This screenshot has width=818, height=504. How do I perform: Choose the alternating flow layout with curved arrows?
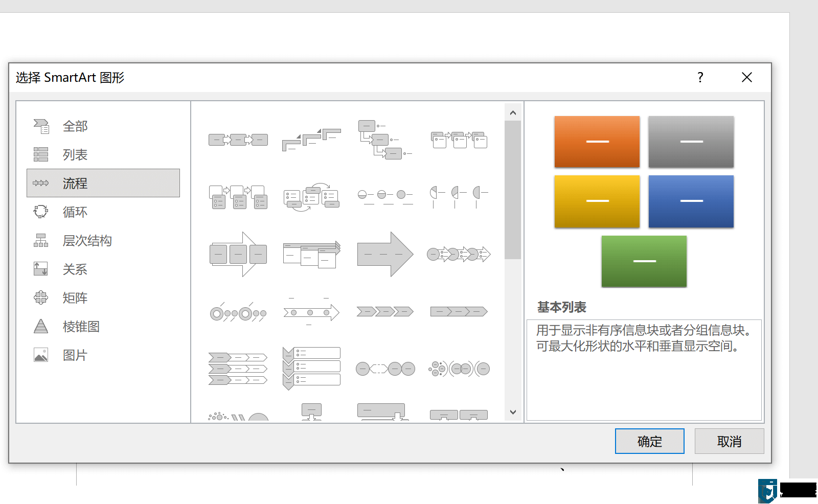click(x=311, y=197)
